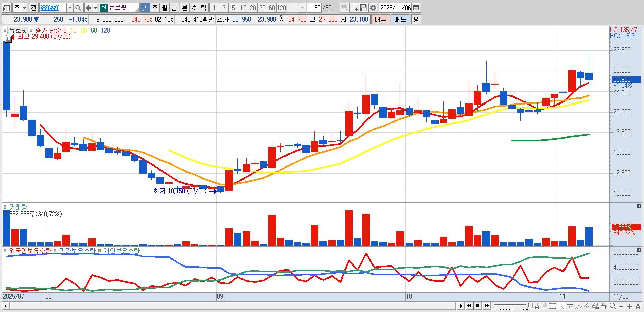Click the '거래량' volume panel label

18,206
